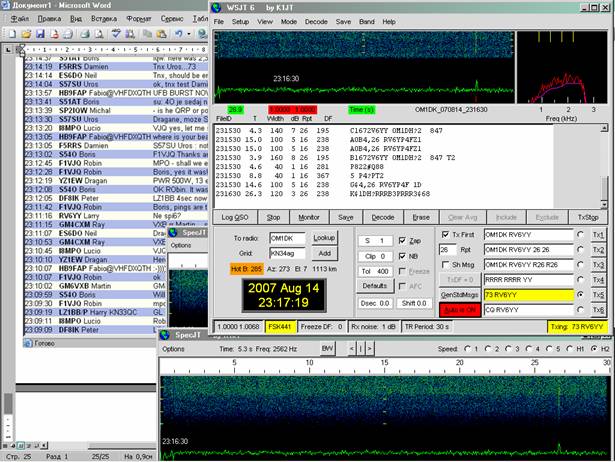Click the FSK441 mode status indicator

point(280,327)
